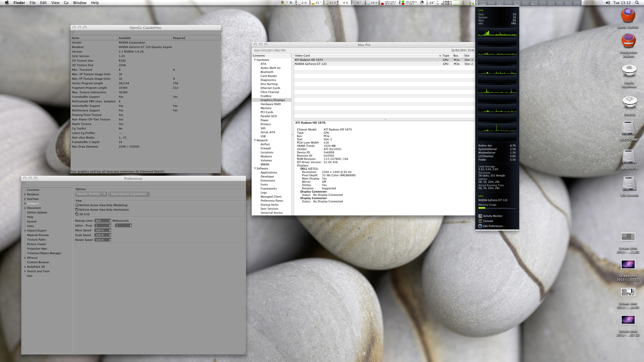
Task: Click the Console icon in iStat panel
Action: click(x=480, y=221)
